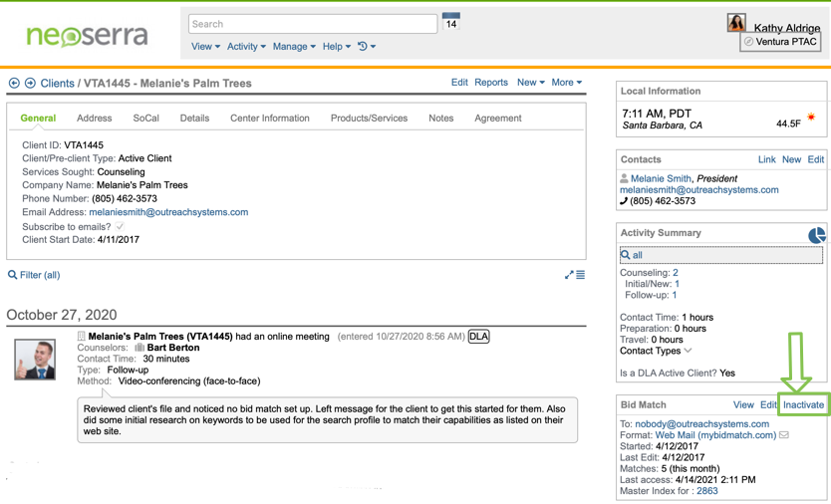This screenshot has height=504, width=831.
Task: Open the Reports link
Action: 491,83
